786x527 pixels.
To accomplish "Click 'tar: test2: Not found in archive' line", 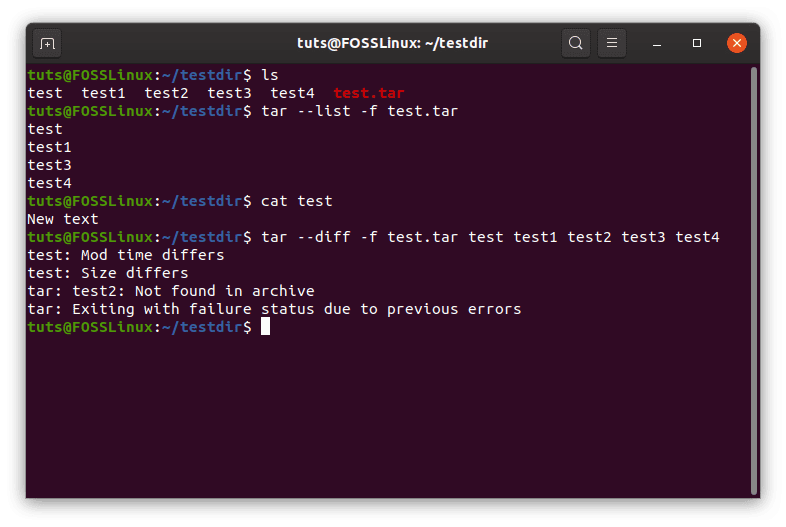I will [171, 291].
